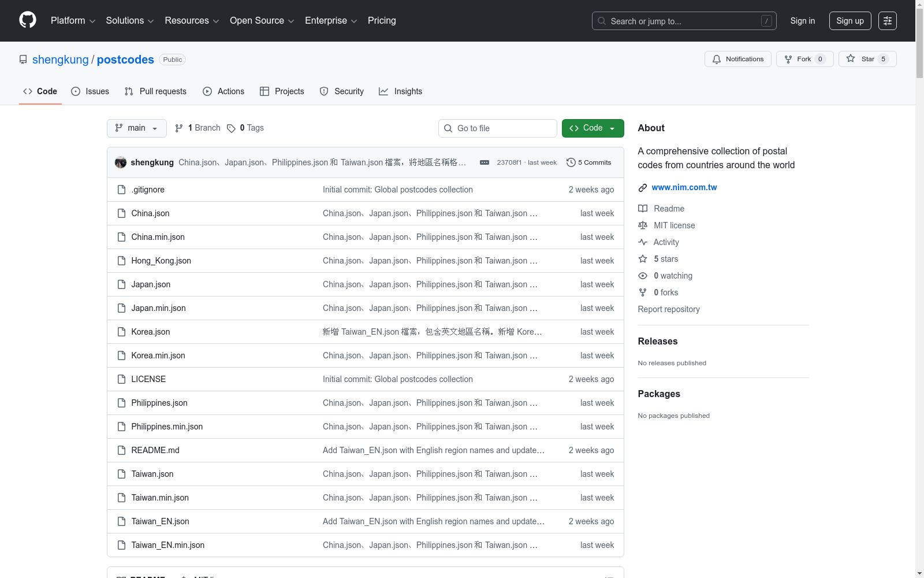This screenshot has width=924, height=578.
Task: Click file icon beside LICENSE
Action: (121, 379)
